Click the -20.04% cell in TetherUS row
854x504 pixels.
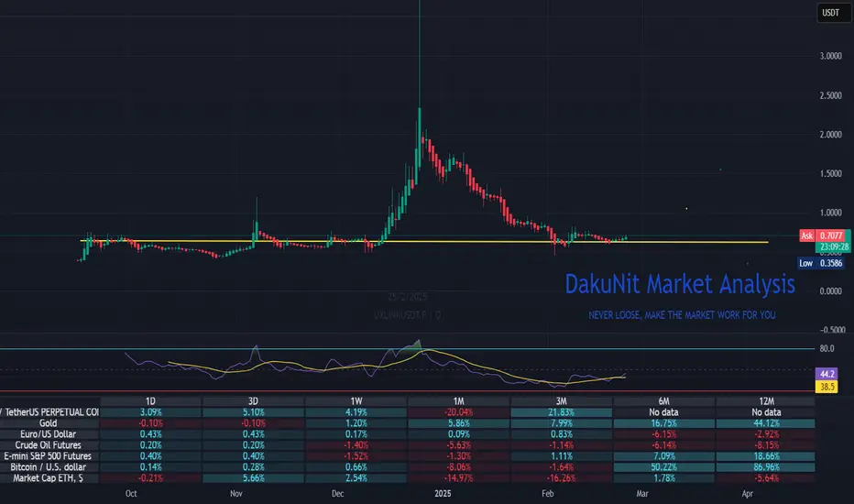click(458, 412)
